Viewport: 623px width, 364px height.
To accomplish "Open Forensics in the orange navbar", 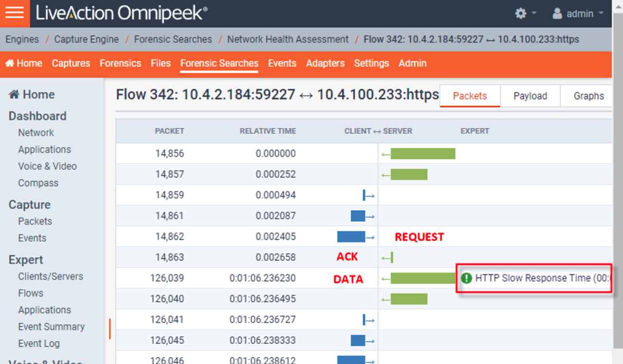I will click(120, 63).
